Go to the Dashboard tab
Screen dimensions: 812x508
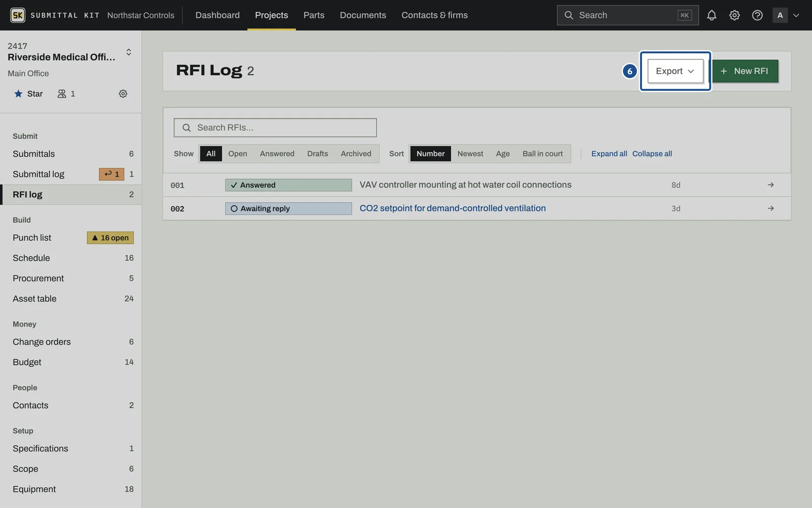point(218,15)
